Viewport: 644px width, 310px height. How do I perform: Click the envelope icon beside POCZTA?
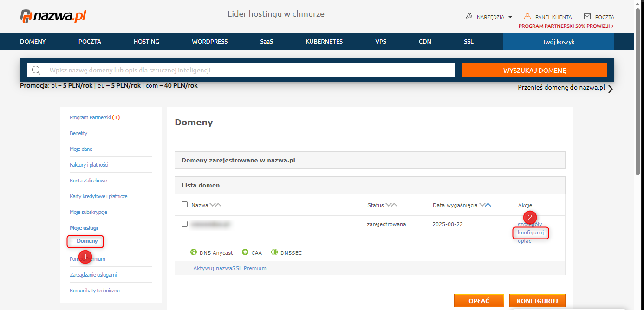(587, 17)
